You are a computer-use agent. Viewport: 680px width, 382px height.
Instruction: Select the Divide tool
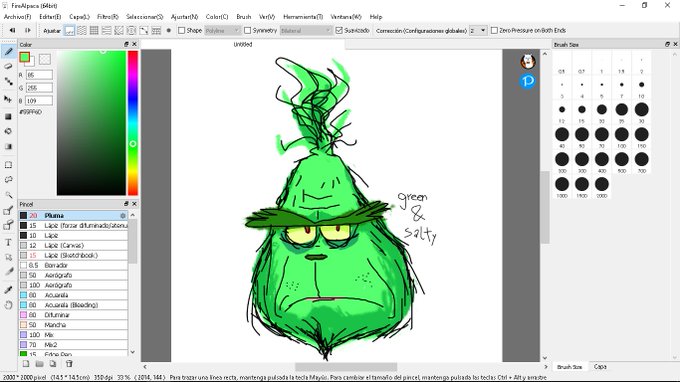pyautogui.click(x=8, y=272)
